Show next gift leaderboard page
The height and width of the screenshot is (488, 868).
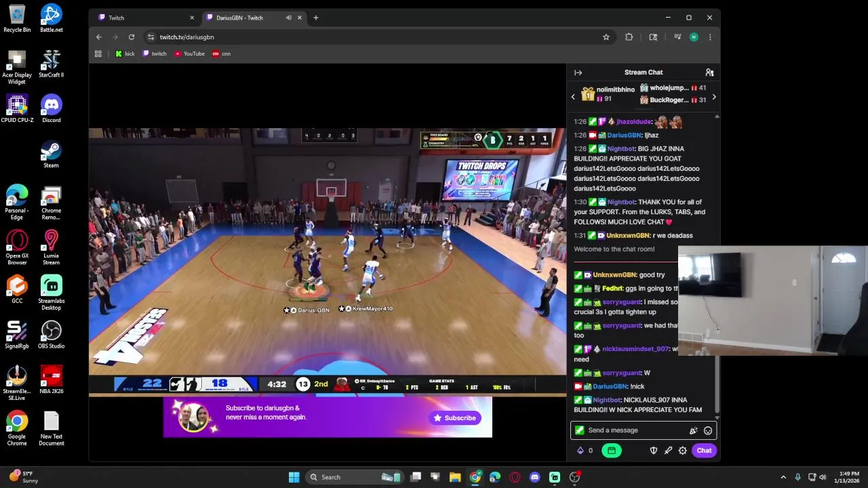(713, 97)
